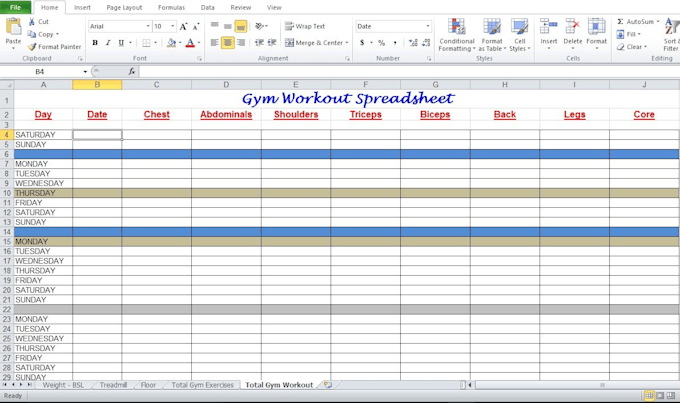Click the Fill Color paint bucket
The image size is (680, 403).
(171, 43)
